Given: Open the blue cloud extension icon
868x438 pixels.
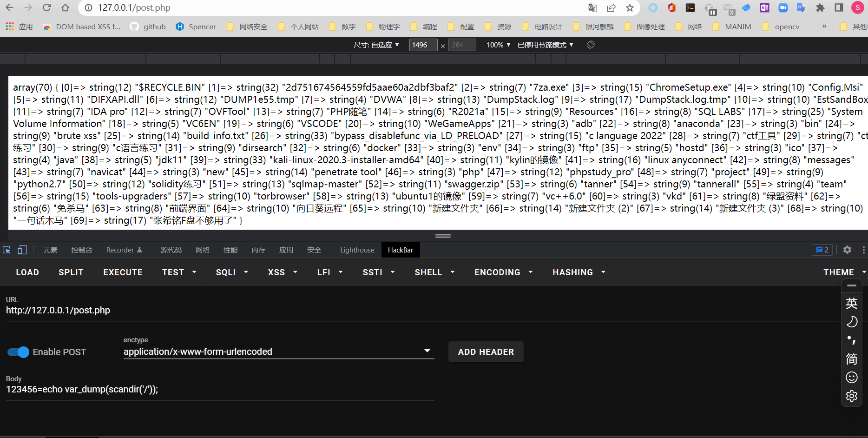Looking at the screenshot, I should pos(746,7).
